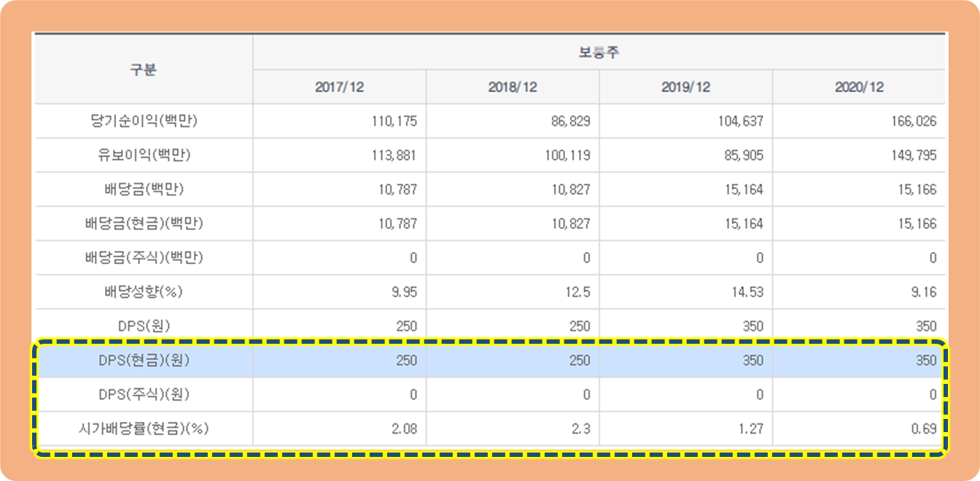The image size is (980, 481).
Task: Select payout ratio 9.95
Action: click(405, 293)
